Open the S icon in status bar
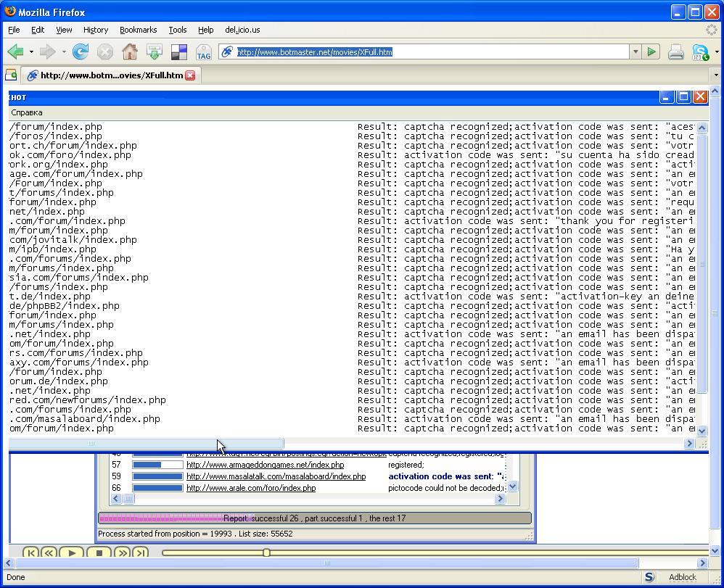 click(x=649, y=577)
